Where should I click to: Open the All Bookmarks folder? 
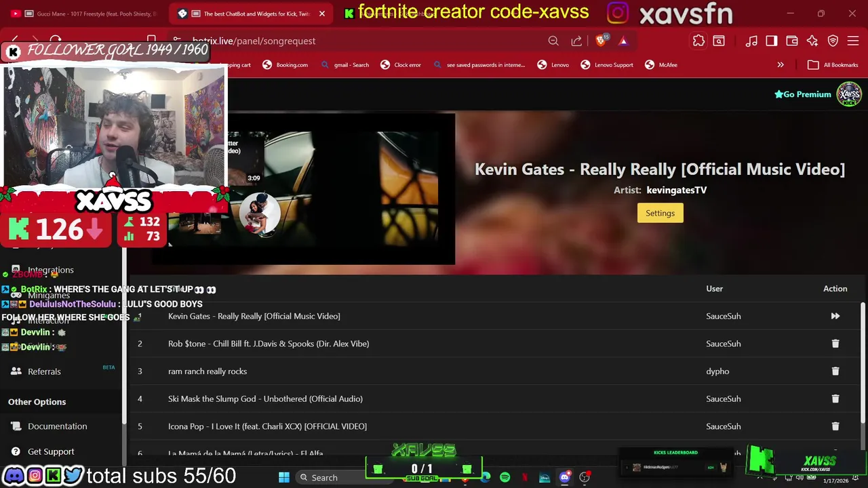click(x=833, y=65)
